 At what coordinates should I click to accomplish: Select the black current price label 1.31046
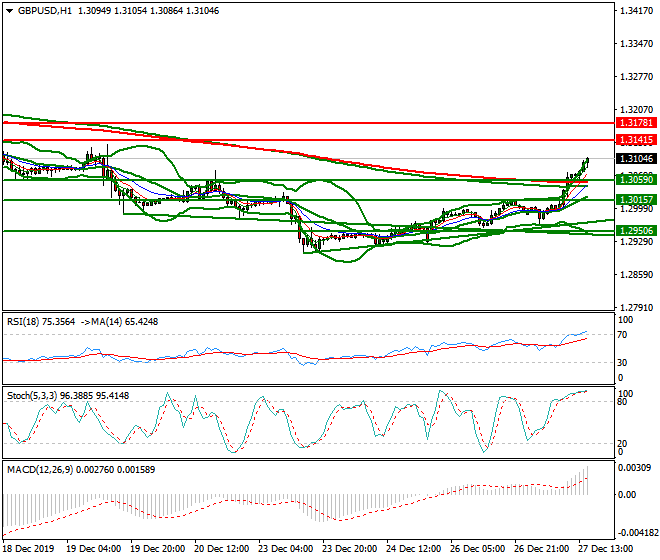(x=636, y=159)
